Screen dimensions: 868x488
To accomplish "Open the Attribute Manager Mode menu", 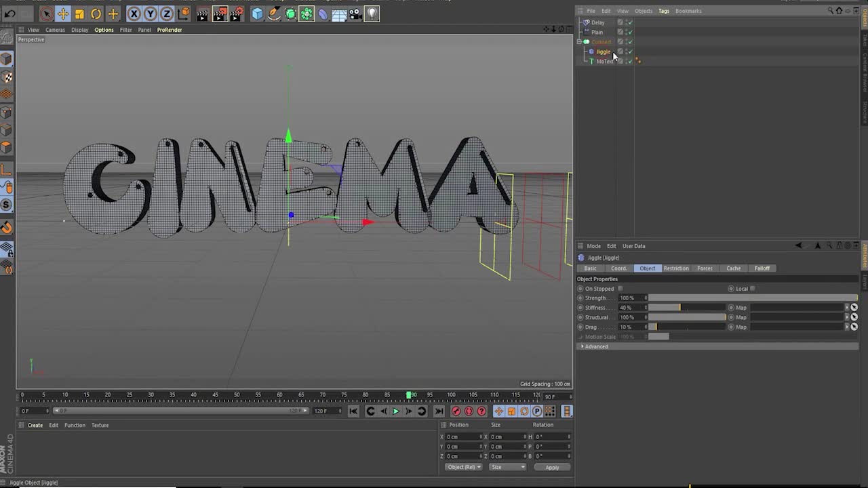I will 593,246.
